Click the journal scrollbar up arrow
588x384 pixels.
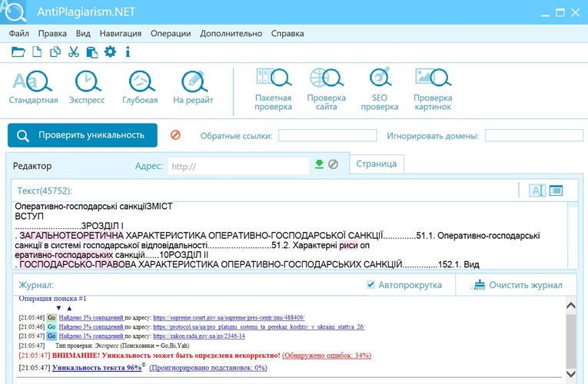pyautogui.click(x=571, y=306)
